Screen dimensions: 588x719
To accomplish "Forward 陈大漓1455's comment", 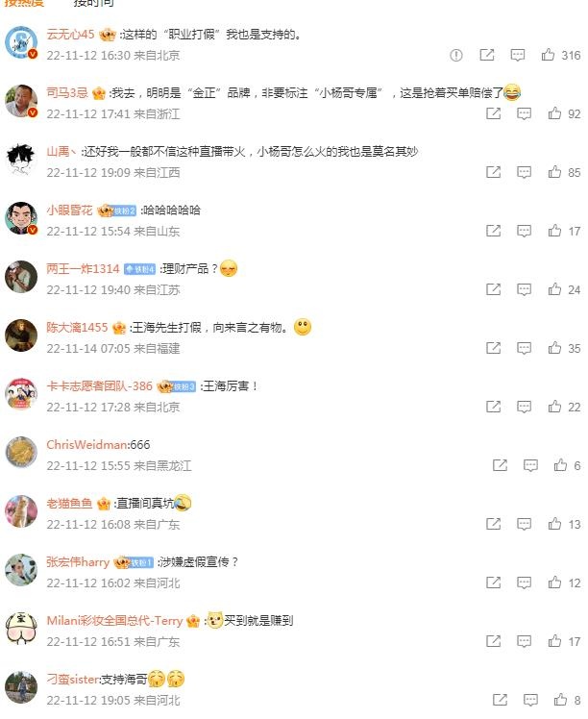I will (x=493, y=348).
